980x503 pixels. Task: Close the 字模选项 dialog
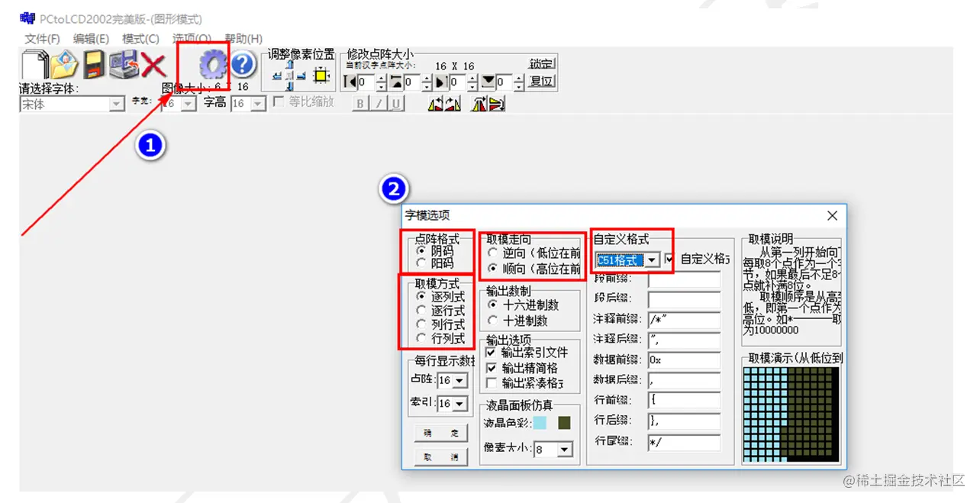(832, 216)
